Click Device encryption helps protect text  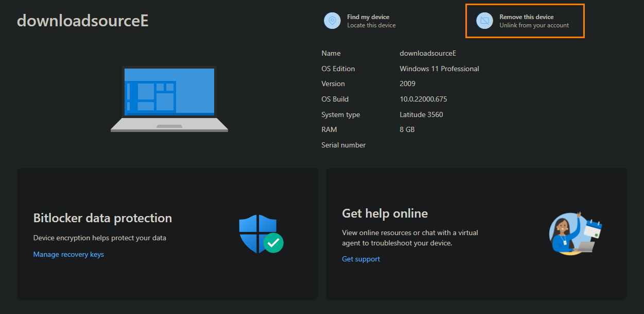pos(100,238)
